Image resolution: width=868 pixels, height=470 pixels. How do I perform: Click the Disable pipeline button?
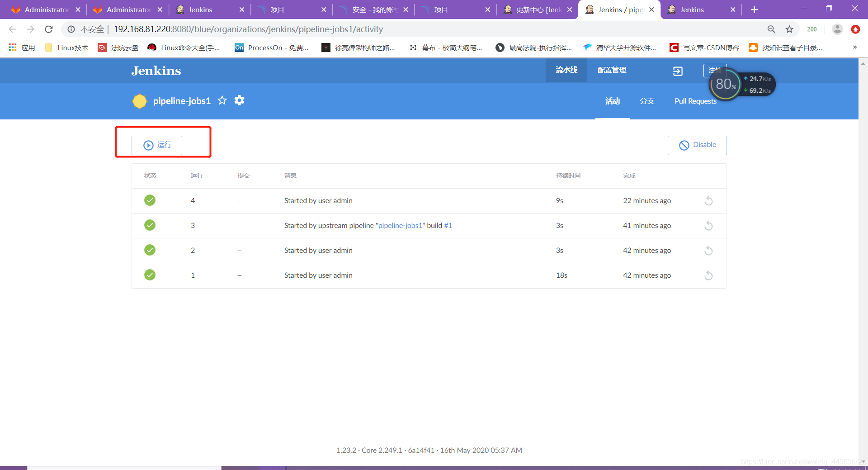click(697, 145)
